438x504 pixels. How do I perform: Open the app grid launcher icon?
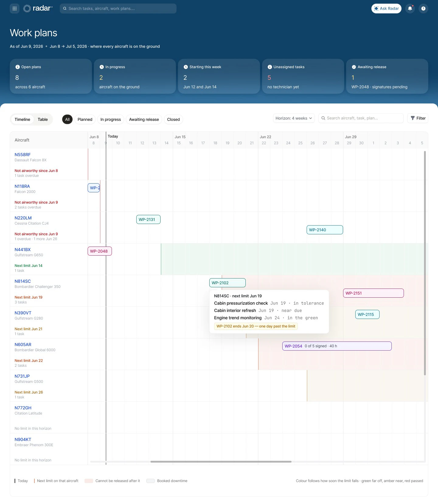click(15, 9)
